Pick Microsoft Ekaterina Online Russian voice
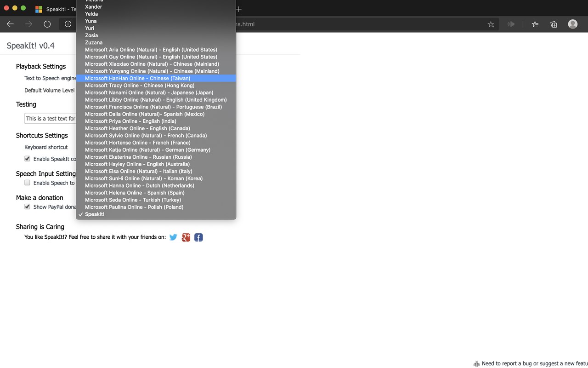Screen dimensions: 588x368 click(156, 157)
